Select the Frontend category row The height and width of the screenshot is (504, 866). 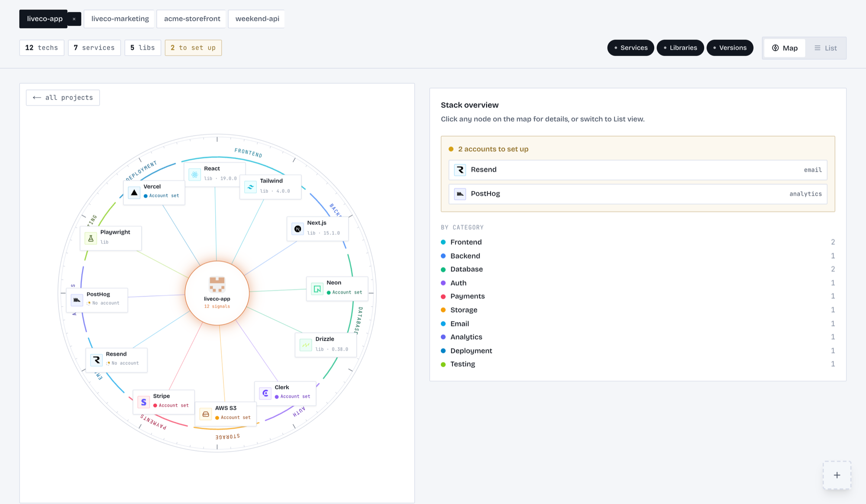(638, 242)
